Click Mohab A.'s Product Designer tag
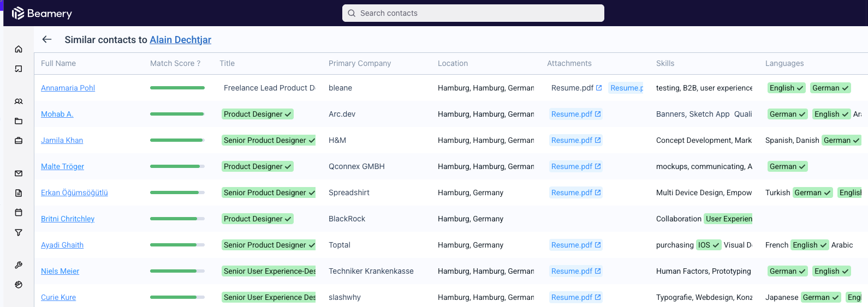 tap(258, 114)
